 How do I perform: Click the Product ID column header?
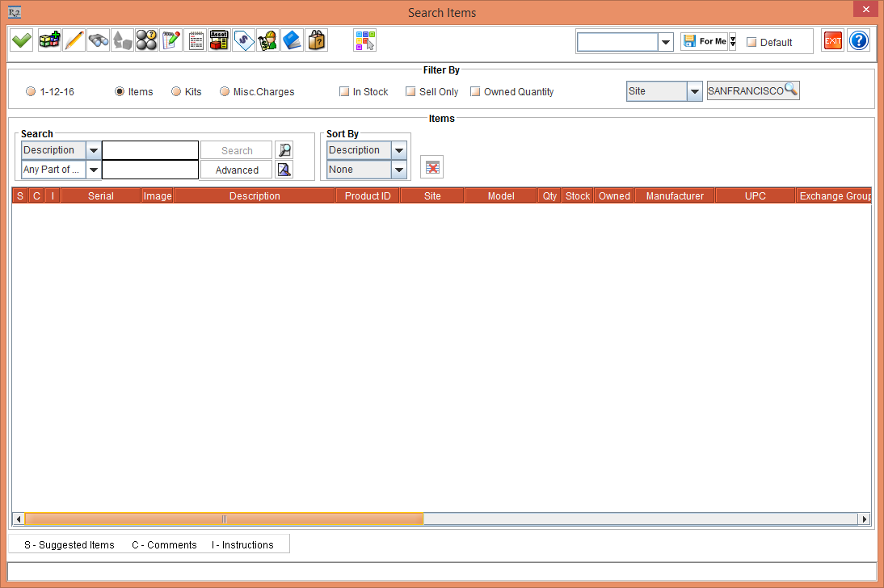coord(368,196)
